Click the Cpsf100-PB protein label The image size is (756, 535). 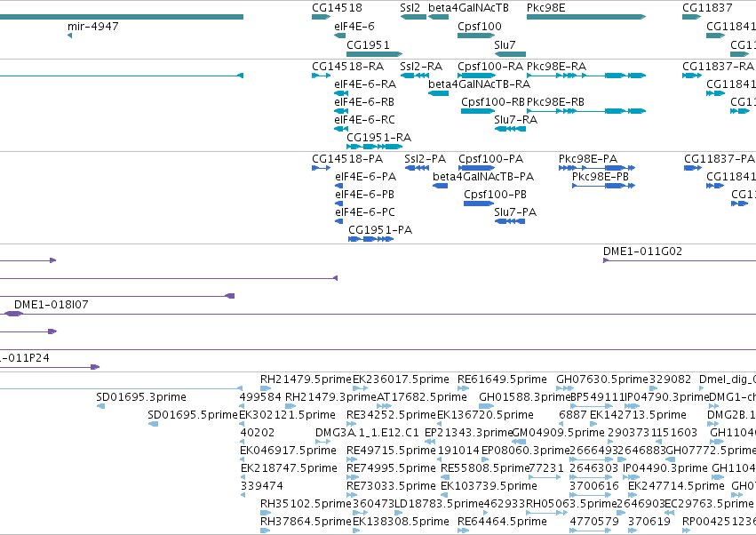pyautogui.click(x=495, y=195)
